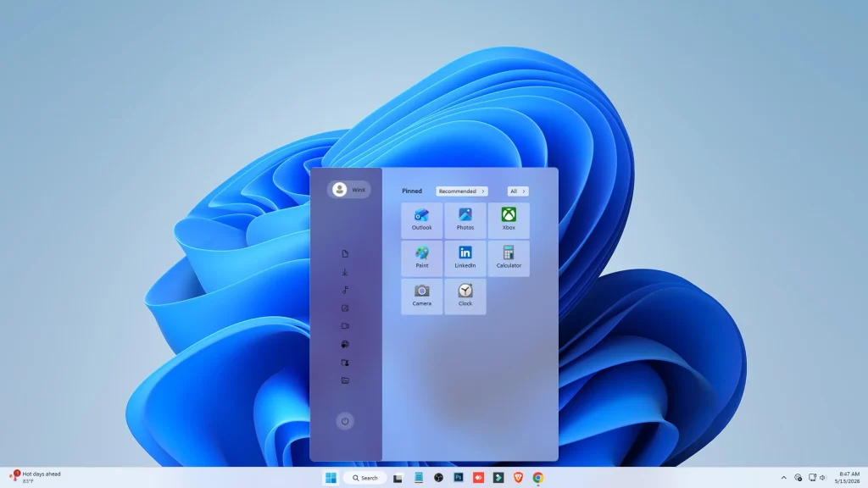The image size is (868, 488).
Task: Launch the Clock pinned app
Action: coord(465,297)
